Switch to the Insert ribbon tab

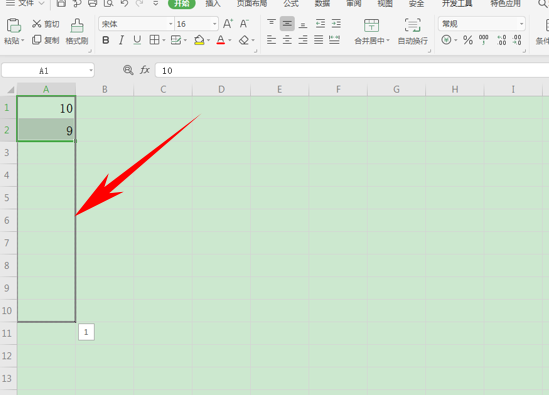pos(213,4)
